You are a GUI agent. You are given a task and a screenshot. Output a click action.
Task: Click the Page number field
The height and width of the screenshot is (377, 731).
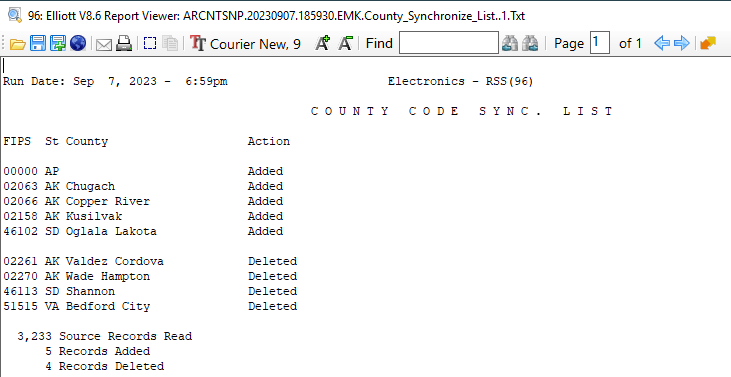click(600, 43)
